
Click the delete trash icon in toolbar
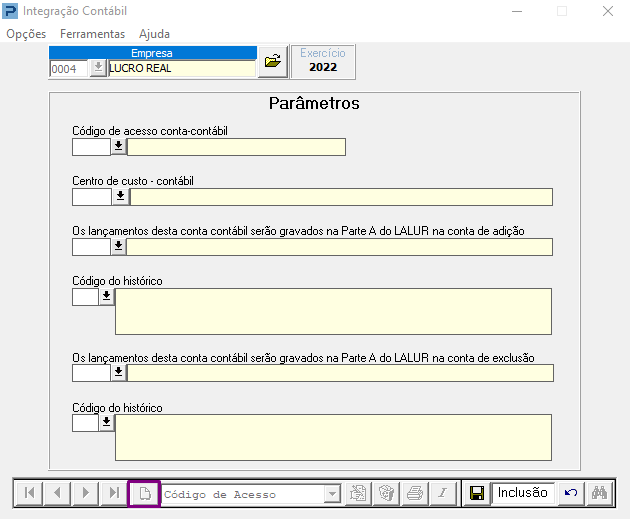pos(386,493)
